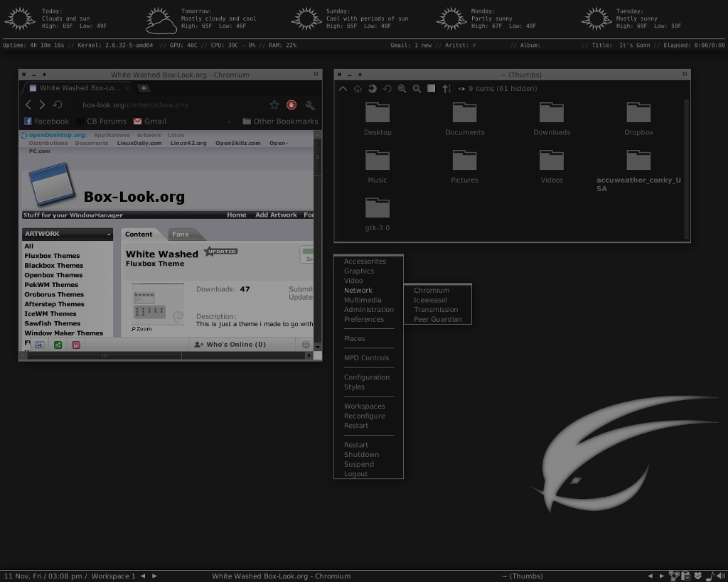Open the clipboard manager tray icon

coord(686,576)
